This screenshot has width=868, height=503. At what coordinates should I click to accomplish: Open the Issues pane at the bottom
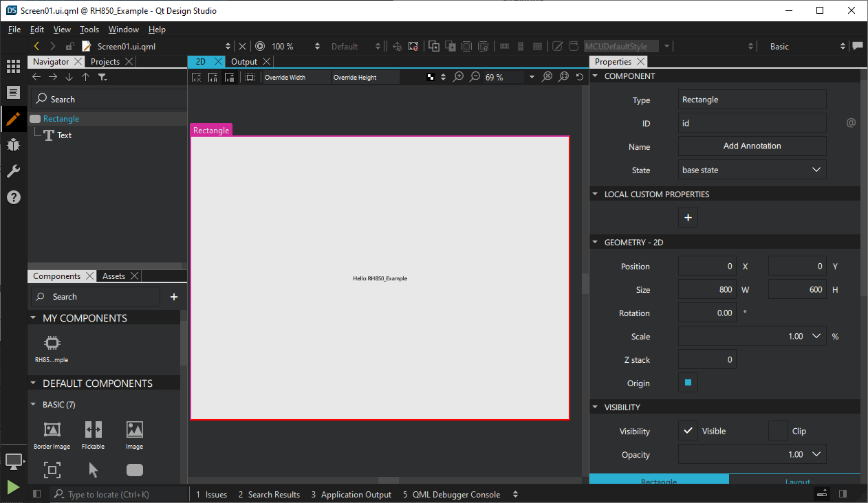(x=211, y=494)
